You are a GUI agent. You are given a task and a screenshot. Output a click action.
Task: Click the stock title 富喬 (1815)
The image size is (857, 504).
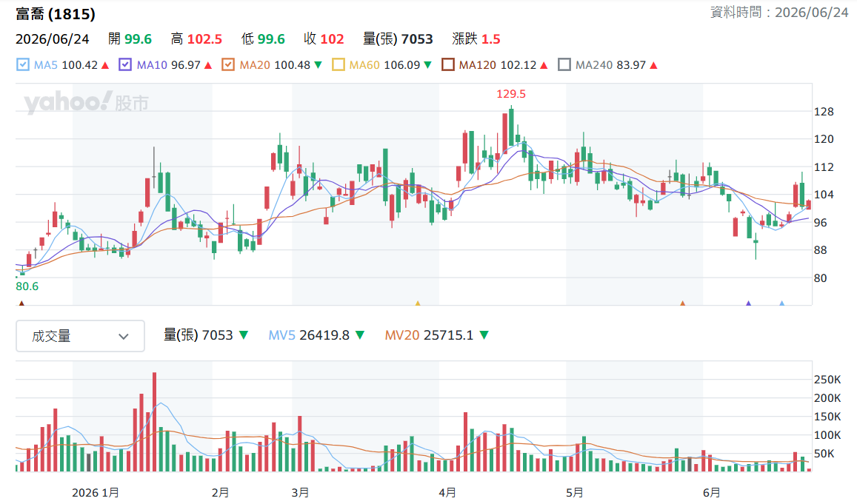coord(56,14)
